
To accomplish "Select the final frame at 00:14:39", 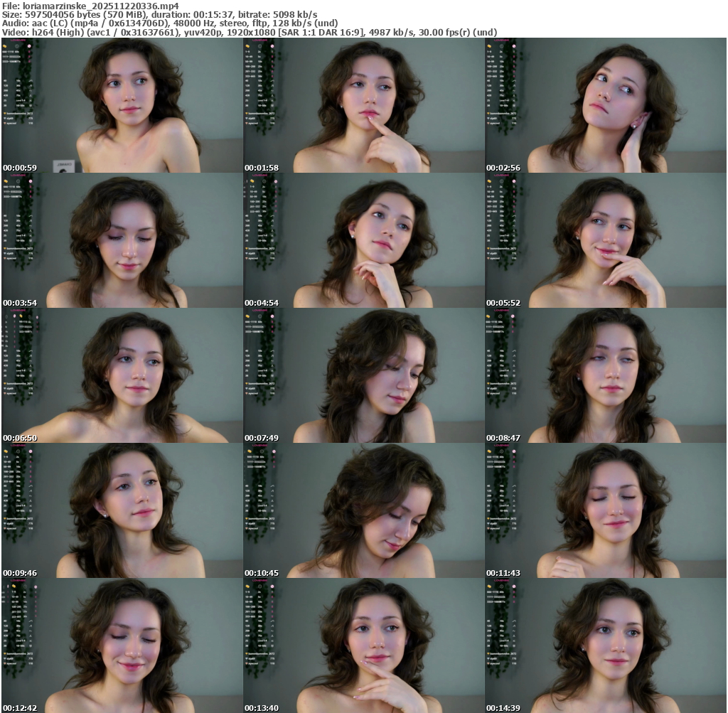I will [606, 645].
